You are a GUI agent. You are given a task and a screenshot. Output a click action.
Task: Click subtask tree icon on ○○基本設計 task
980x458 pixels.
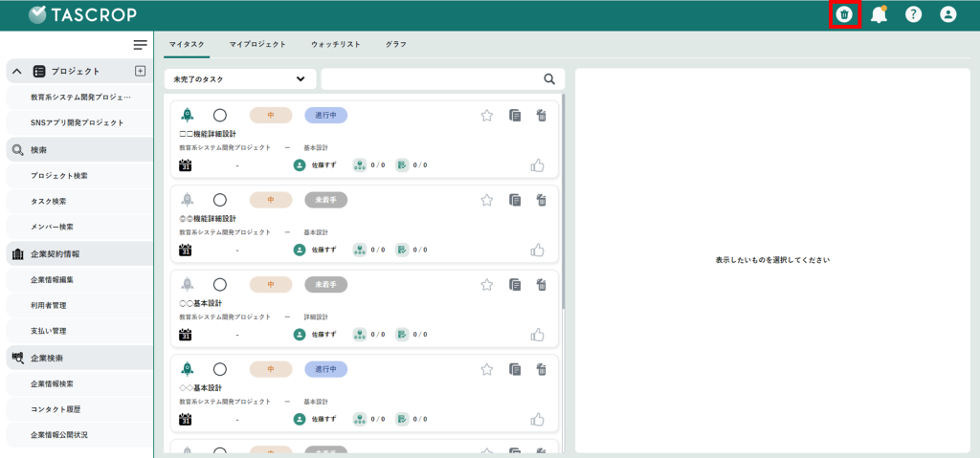tap(360, 335)
